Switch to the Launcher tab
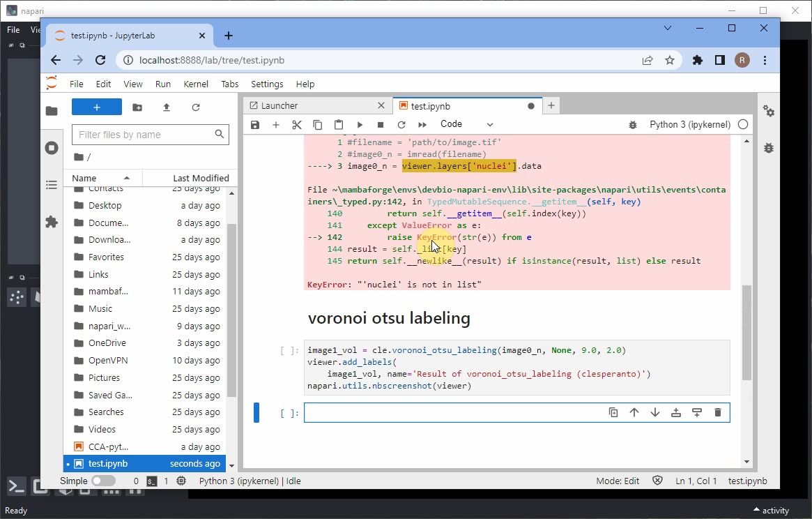 [279, 106]
